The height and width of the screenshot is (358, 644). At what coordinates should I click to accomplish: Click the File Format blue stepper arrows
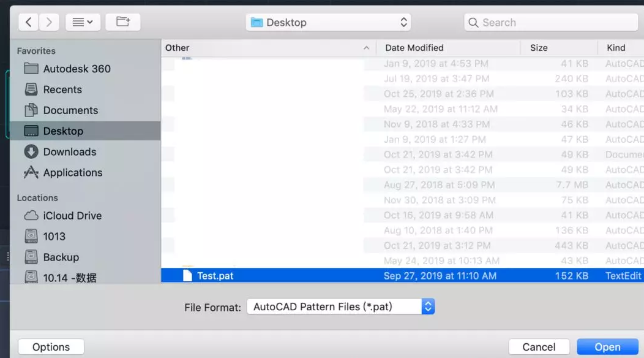[x=428, y=307]
